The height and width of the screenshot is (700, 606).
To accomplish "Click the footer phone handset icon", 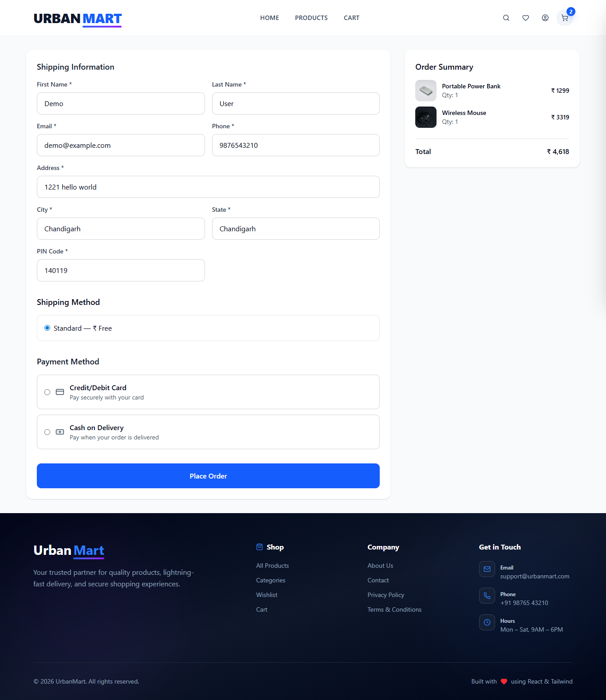I will coord(487,596).
